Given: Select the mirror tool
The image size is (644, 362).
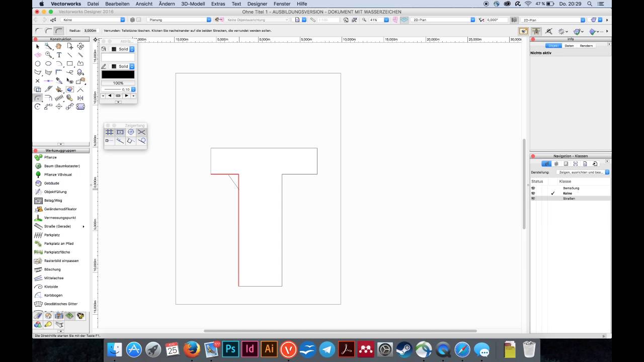Looking at the screenshot, I should click(80, 98).
